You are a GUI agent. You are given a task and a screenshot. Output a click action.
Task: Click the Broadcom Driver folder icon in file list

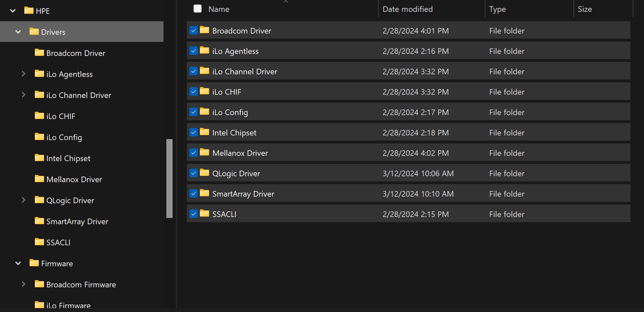[204, 30]
